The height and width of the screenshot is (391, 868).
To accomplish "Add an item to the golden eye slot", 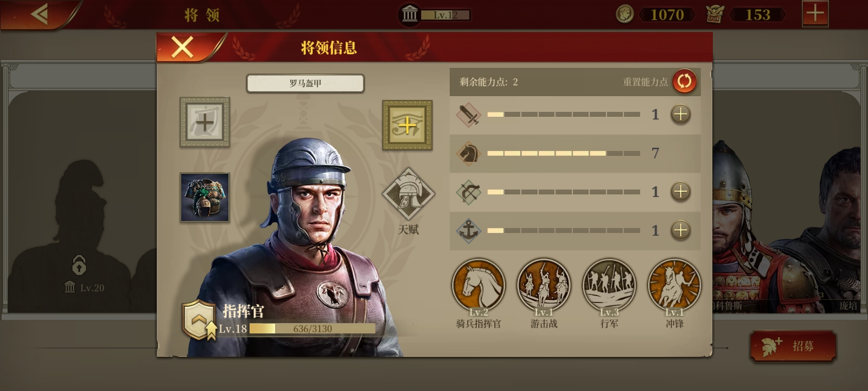I will (407, 125).
